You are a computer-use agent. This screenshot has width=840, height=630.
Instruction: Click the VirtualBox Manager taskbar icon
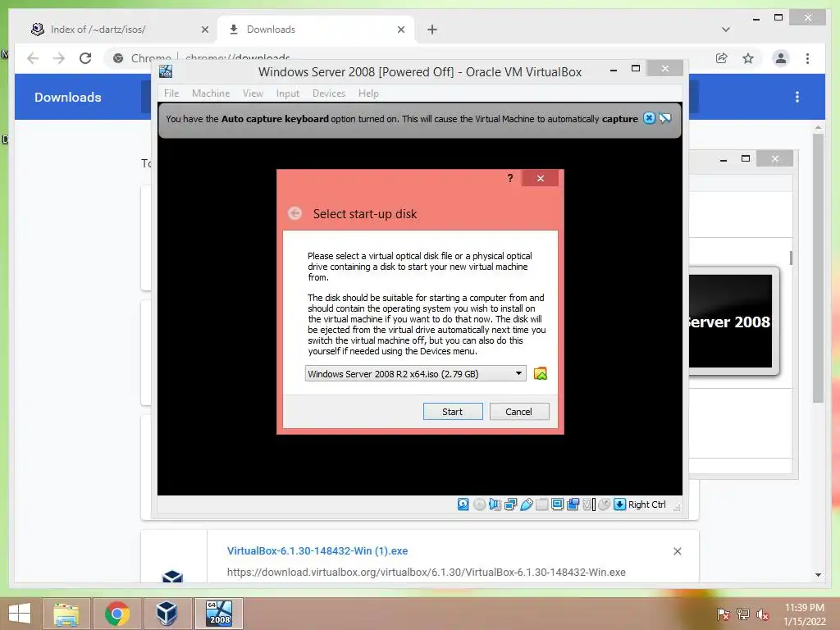coord(167,614)
